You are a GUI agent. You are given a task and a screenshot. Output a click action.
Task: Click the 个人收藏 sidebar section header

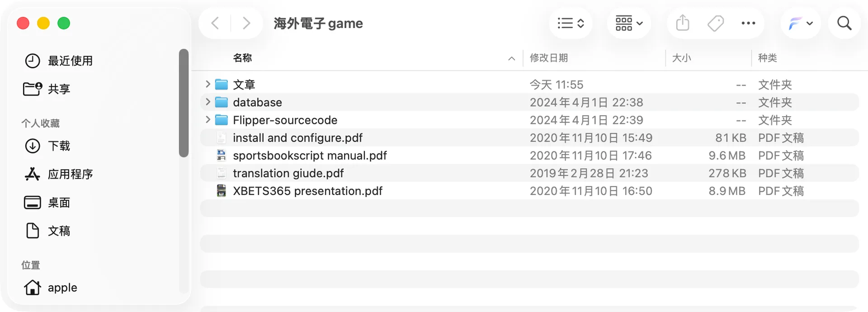tap(40, 123)
